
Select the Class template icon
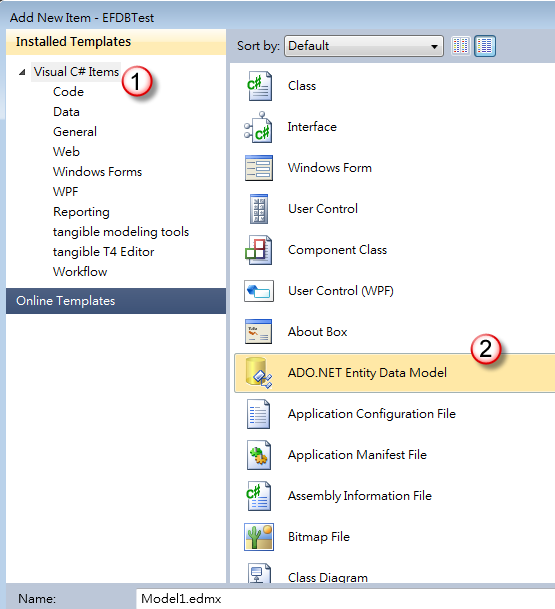tap(259, 86)
